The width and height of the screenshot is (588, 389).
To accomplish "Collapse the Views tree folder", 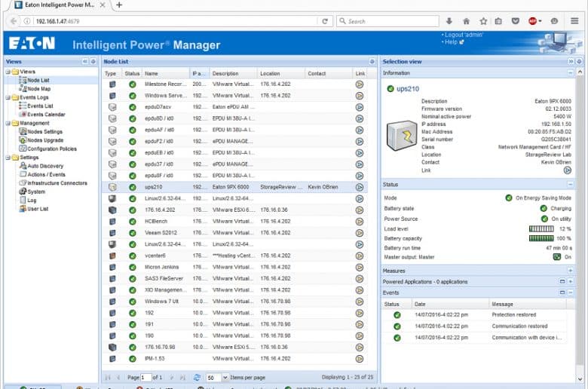I will [8, 72].
